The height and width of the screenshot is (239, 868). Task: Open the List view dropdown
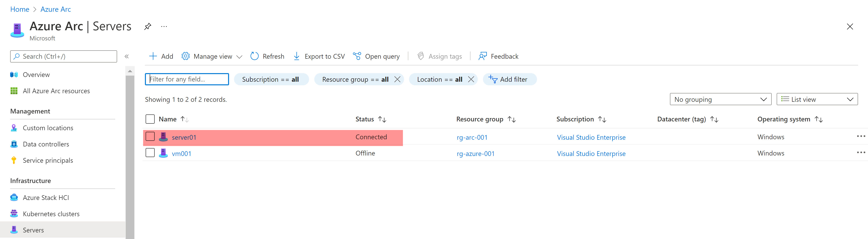817,99
